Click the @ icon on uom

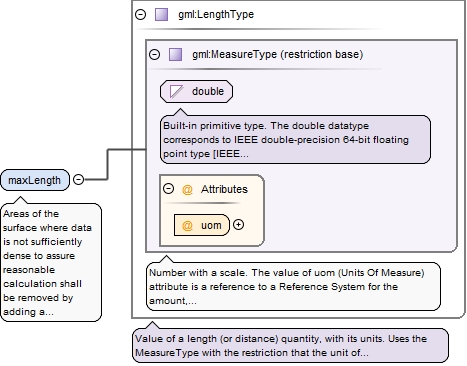pos(187,225)
